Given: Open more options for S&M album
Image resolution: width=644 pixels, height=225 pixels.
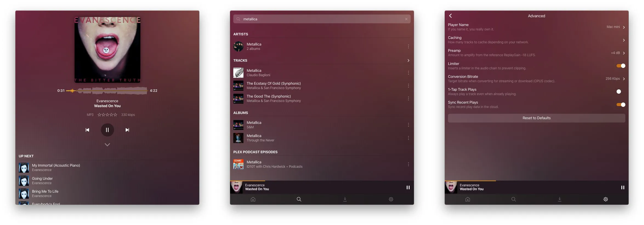Looking at the screenshot, I should [x=408, y=125].
